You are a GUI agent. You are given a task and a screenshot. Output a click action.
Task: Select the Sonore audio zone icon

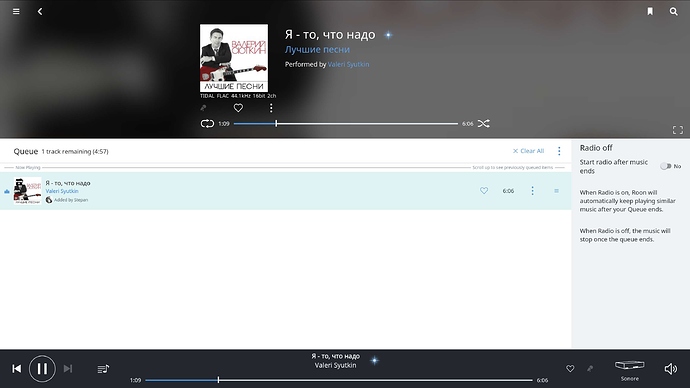[x=630, y=369]
